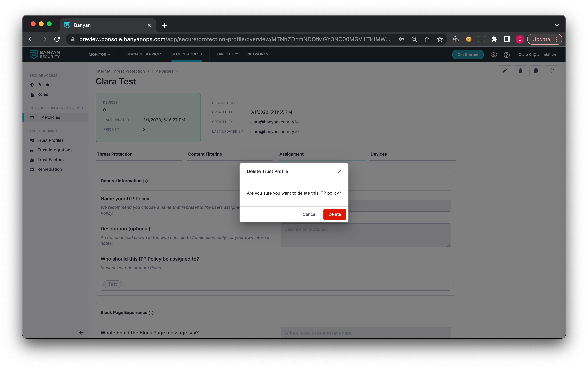Open the Clara C @ ambition user menu

tap(537, 55)
